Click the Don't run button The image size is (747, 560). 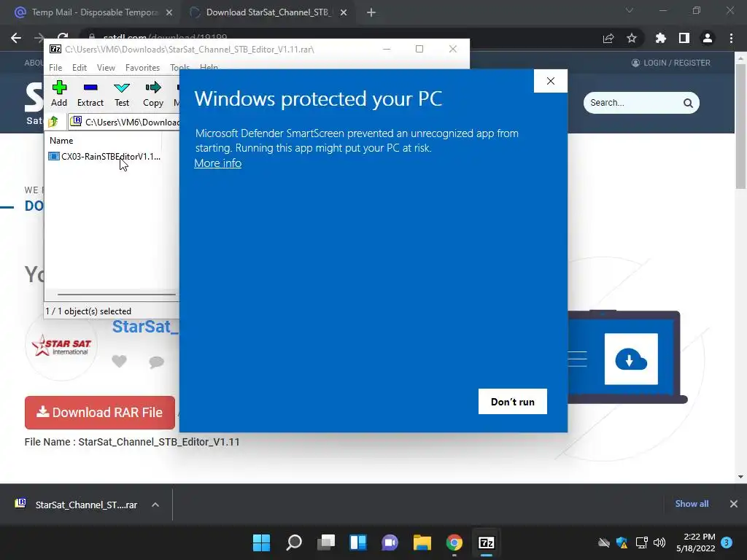(x=513, y=402)
